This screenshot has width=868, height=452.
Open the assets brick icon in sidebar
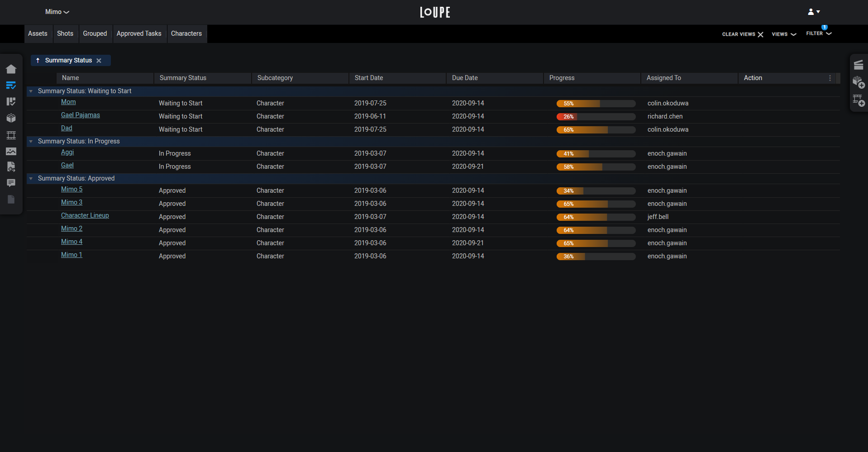click(11, 118)
